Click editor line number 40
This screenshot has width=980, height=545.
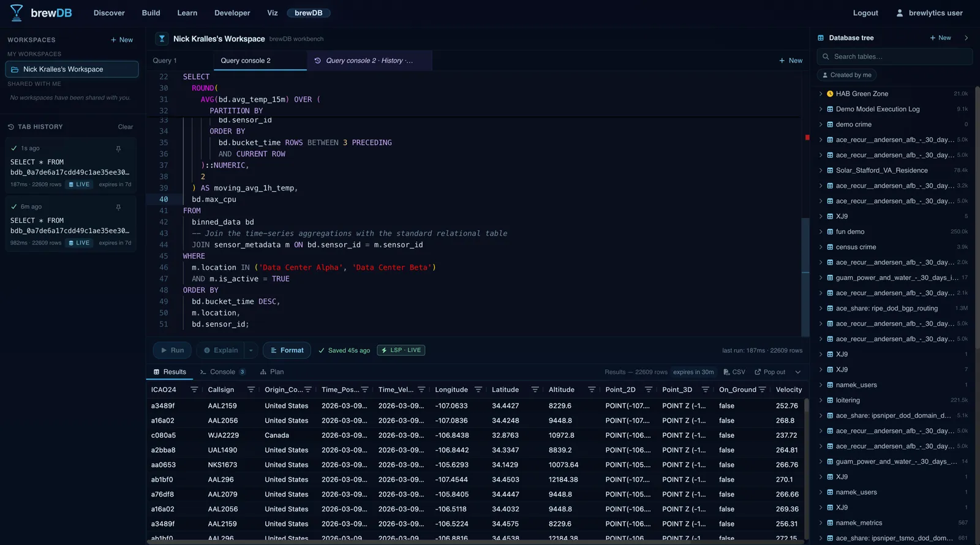tap(164, 200)
